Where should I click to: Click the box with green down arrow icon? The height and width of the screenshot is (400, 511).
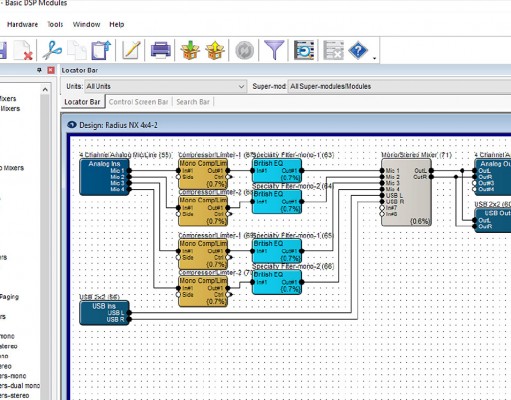coord(190,50)
